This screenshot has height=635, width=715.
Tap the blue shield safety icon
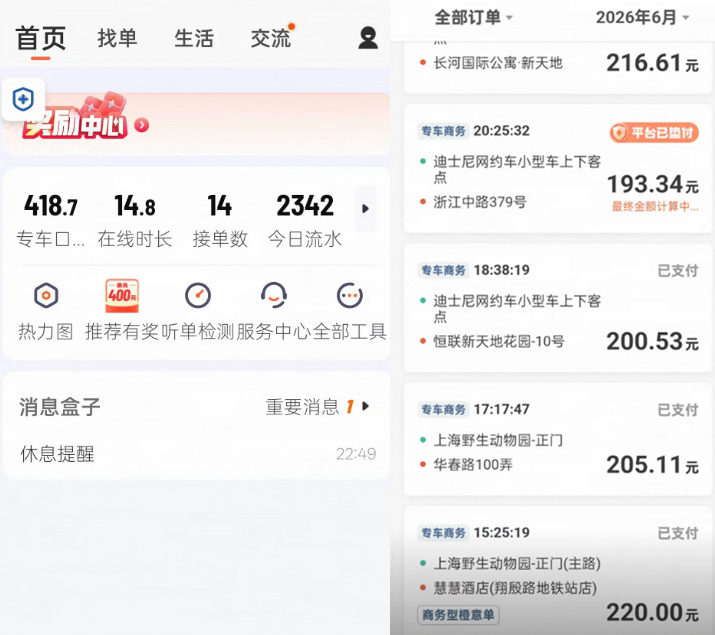(23, 99)
